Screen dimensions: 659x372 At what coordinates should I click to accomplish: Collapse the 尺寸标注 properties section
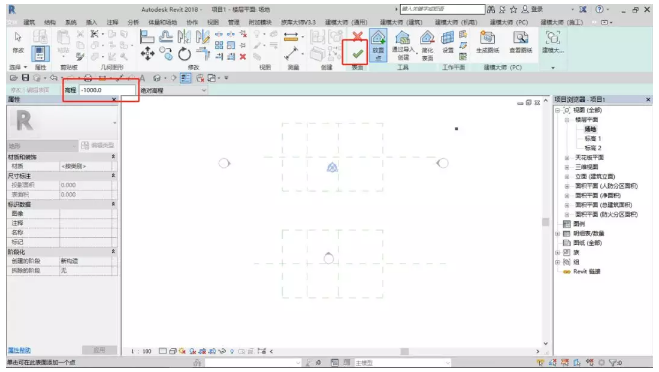coord(113,176)
